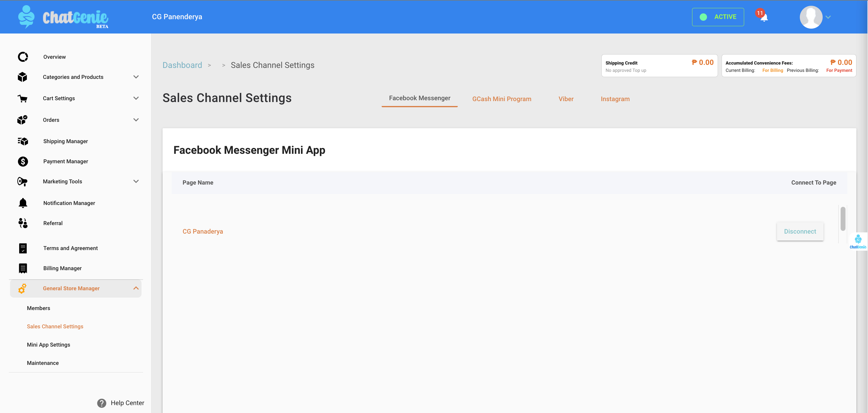Click the Shipping Credit card
The image size is (868, 413).
click(x=660, y=66)
